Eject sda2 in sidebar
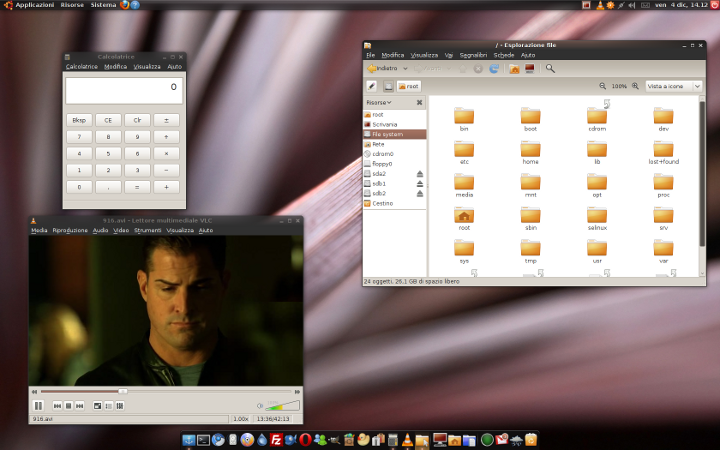720x450 pixels. point(420,174)
